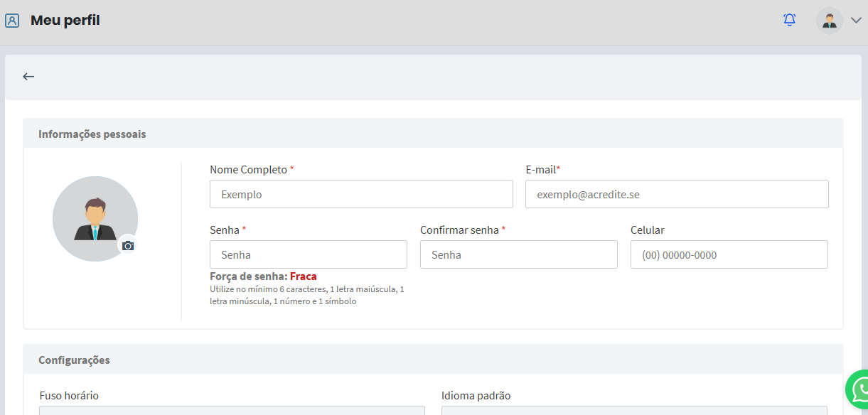Screen dimensions: 868x415
Task: Click the password requirements hint text
Action: tap(307, 295)
